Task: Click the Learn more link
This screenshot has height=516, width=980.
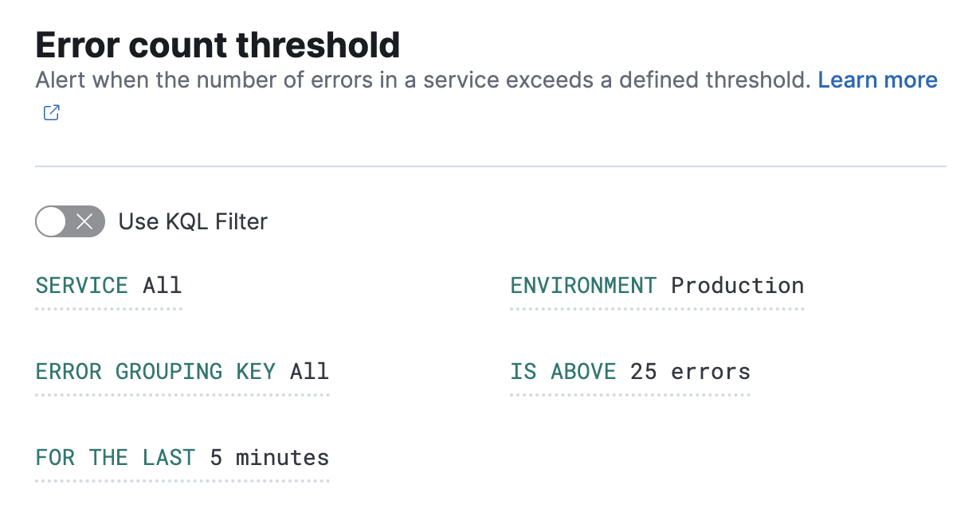Action: [x=877, y=80]
